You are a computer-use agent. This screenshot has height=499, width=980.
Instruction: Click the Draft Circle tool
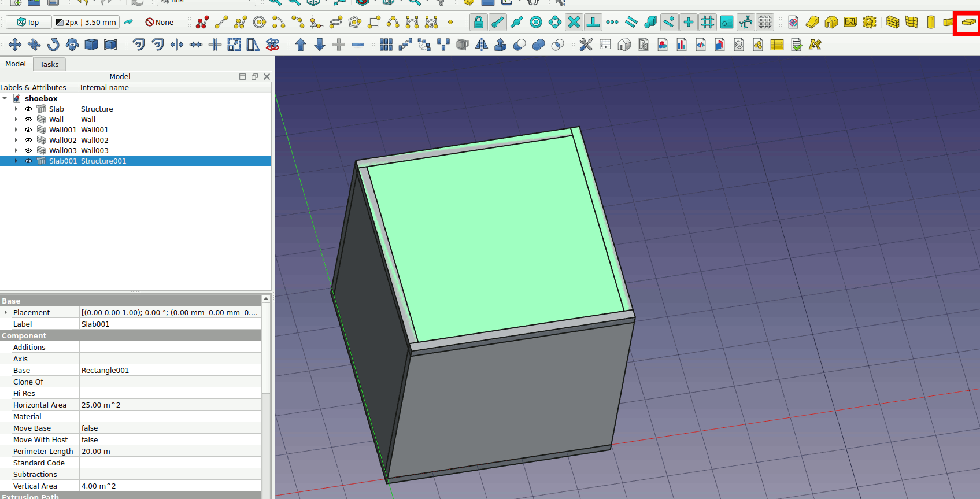click(260, 23)
